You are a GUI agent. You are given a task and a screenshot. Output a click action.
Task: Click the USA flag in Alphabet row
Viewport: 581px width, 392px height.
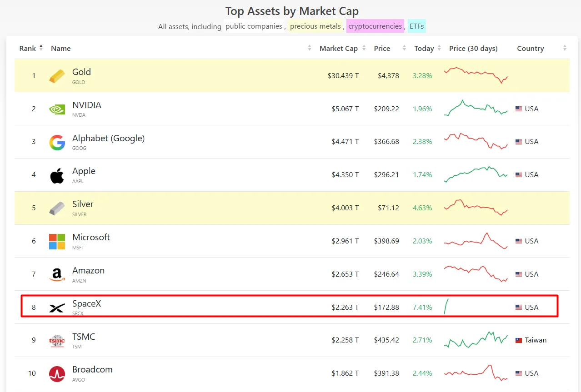(x=519, y=142)
